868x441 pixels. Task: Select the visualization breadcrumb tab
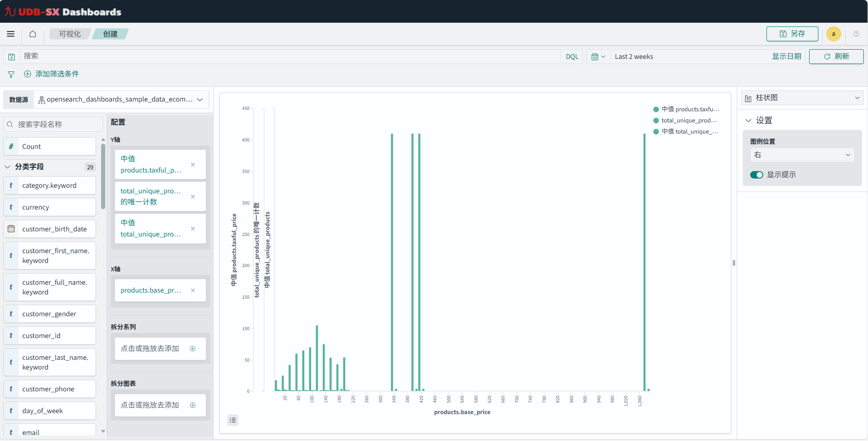(x=70, y=34)
